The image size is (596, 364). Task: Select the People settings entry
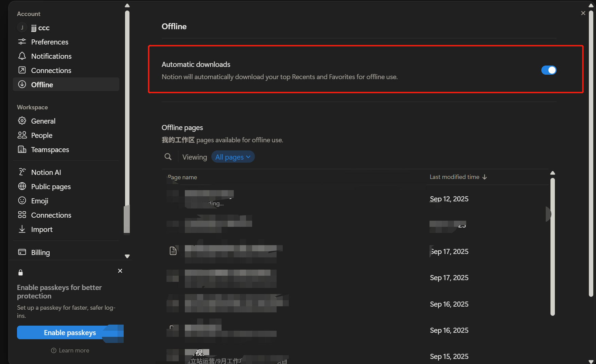coord(66,135)
